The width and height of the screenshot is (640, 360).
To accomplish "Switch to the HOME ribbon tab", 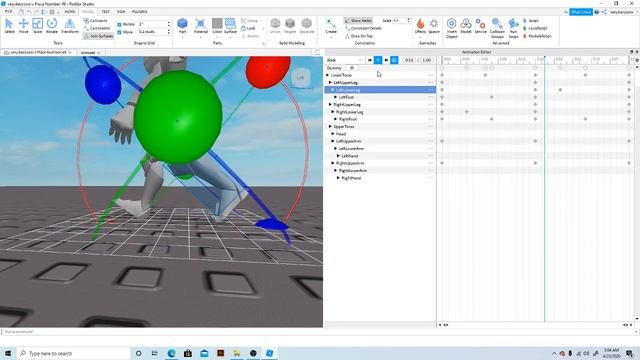I will coord(70,11).
